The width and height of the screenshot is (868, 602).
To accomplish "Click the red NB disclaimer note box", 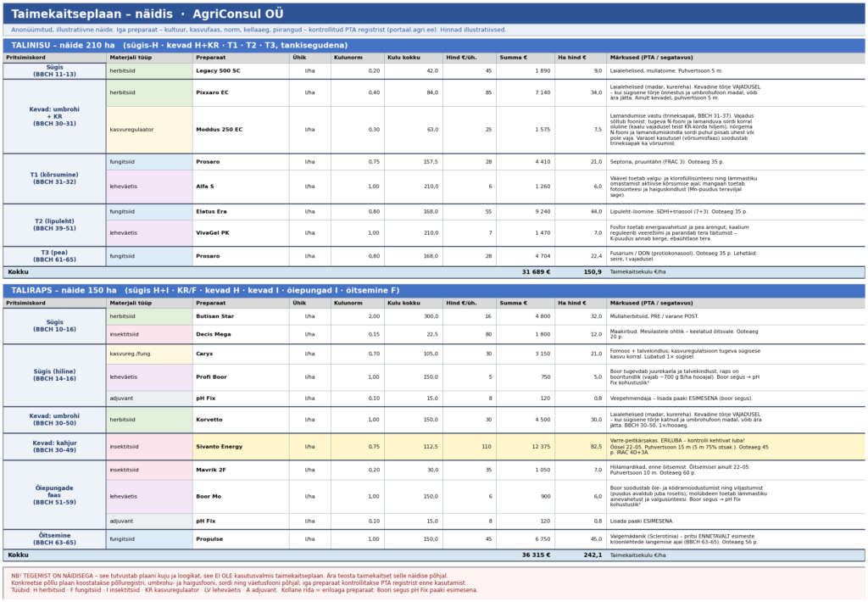I will tap(434, 583).
